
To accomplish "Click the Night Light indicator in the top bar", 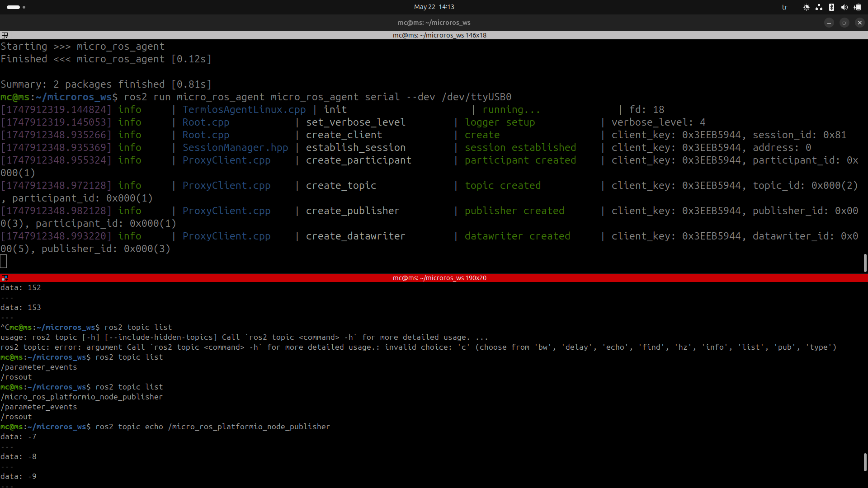I will (806, 7).
